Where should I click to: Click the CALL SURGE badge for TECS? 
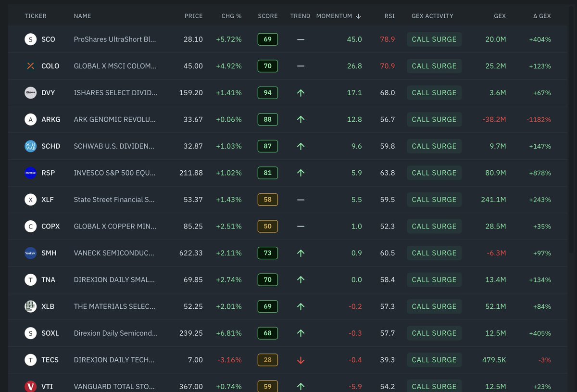(x=434, y=360)
